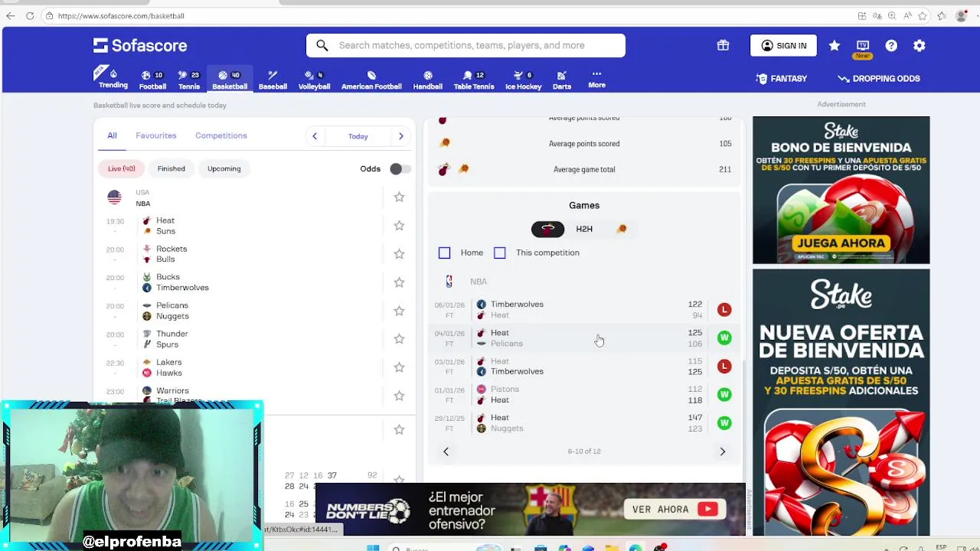Open the FANTASY link
This screenshot has width=980, height=551.
pyautogui.click(x=781, y=78)
